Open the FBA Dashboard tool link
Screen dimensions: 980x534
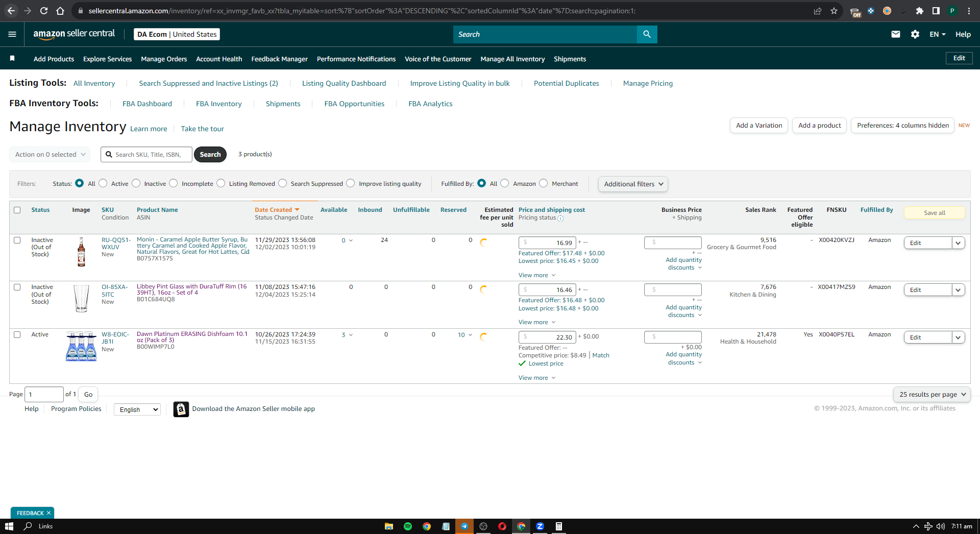pyautogui.click(x=147, y=104)
